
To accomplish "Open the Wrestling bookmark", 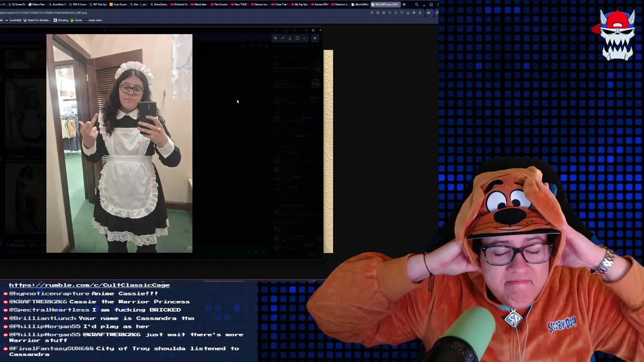I will click(x=61, y=20).
